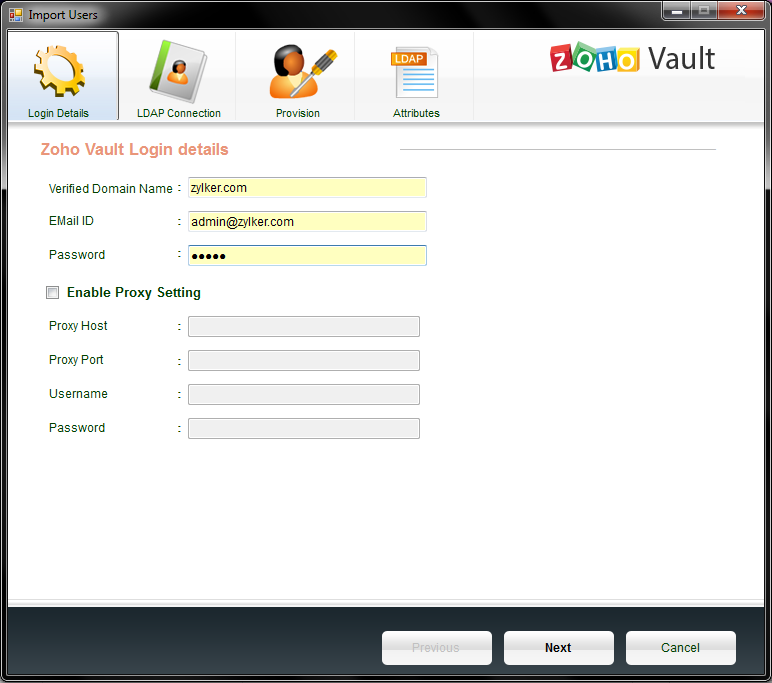This screenshot has height=683, width=772.
Task: Open the LDAP Attributes document icon
Action: (x=414, y=73)
